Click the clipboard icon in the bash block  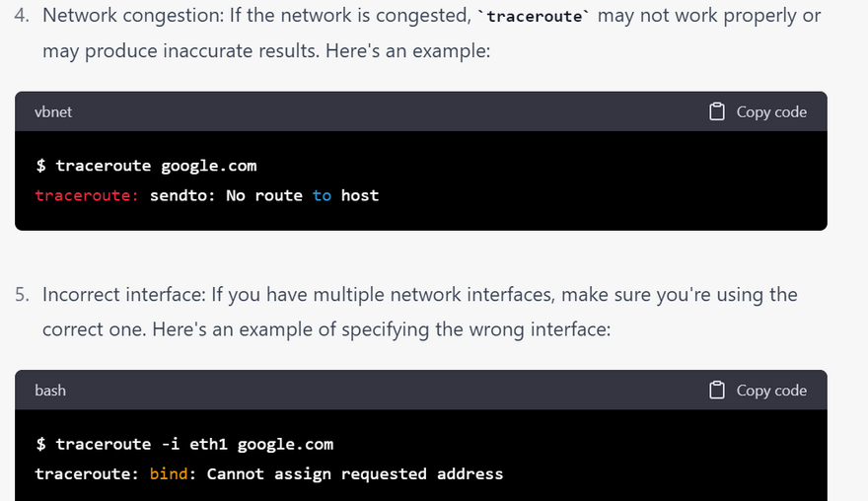(717, 391)
